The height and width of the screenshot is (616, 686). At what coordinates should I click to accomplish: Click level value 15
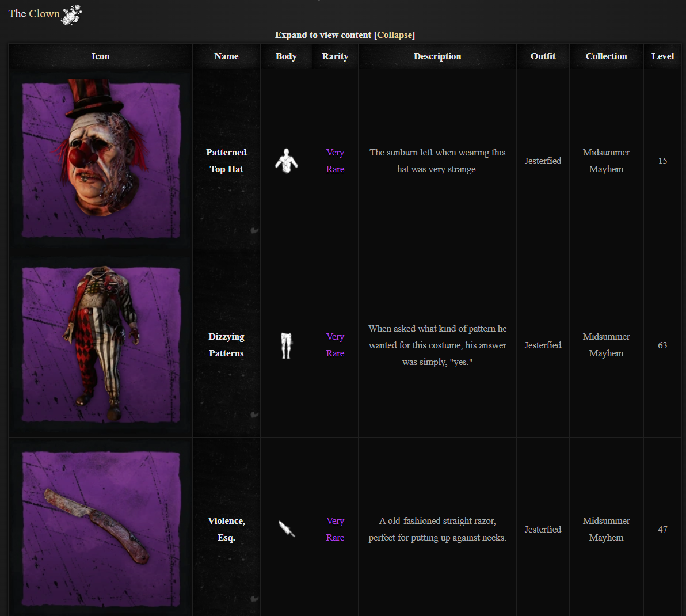(x=662, y=161)
